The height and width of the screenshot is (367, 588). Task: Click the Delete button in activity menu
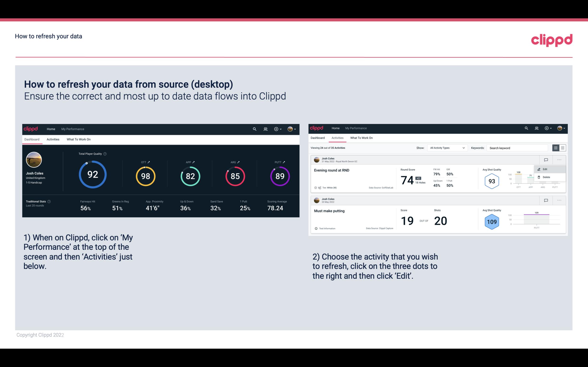546,177
